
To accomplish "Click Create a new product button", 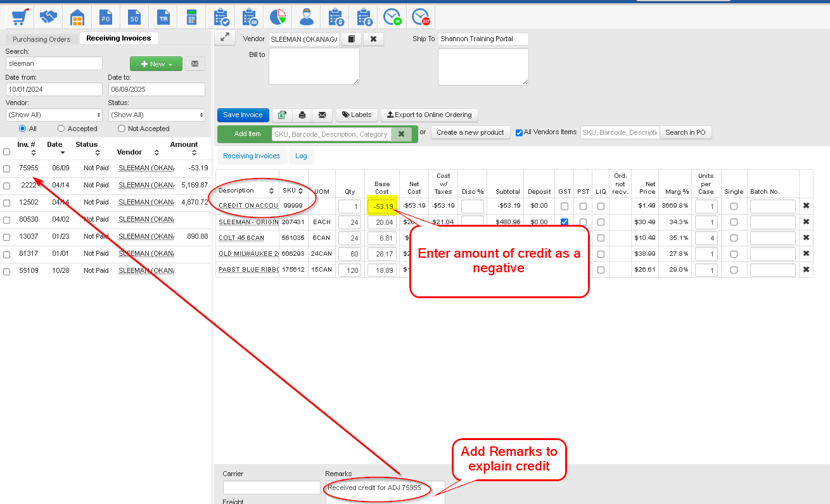I will click(470, 132).
